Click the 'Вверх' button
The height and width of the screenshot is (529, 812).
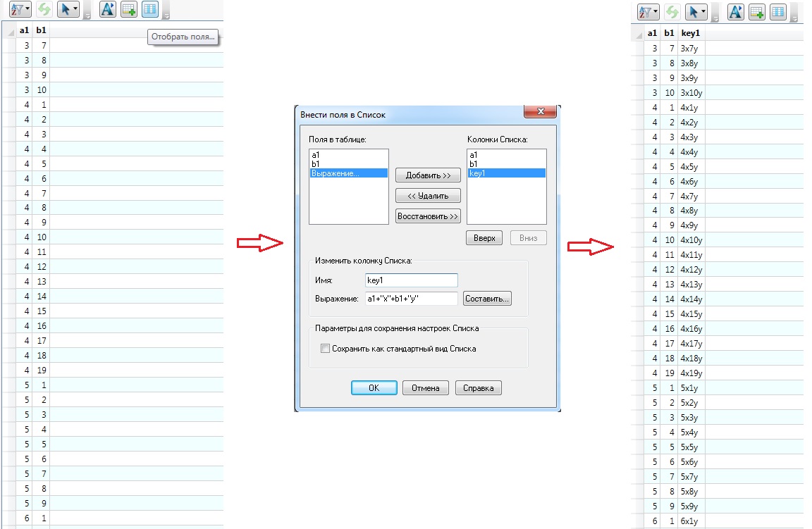[484, 238]
